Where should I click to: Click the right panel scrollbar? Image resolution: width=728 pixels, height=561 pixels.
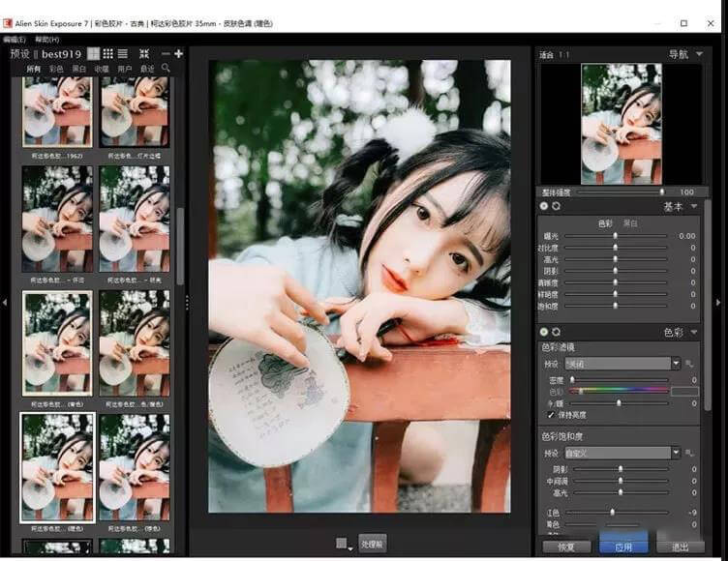click(708, 306)
